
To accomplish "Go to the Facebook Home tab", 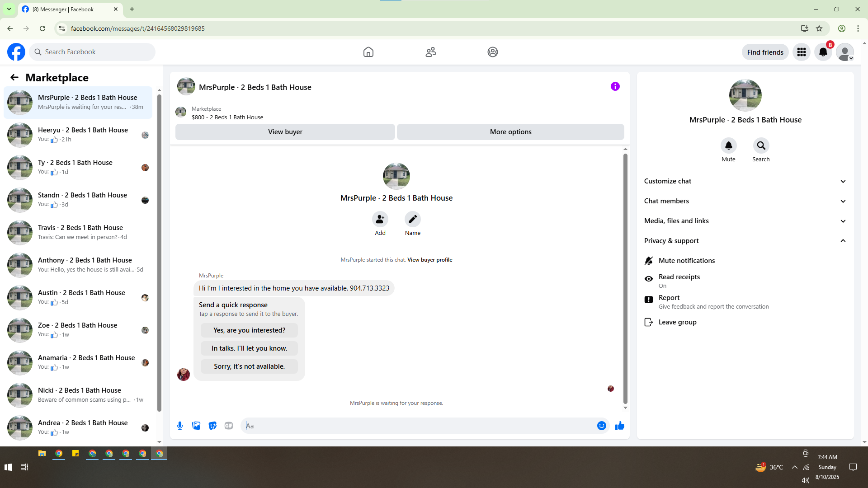I will click(368, 52).
